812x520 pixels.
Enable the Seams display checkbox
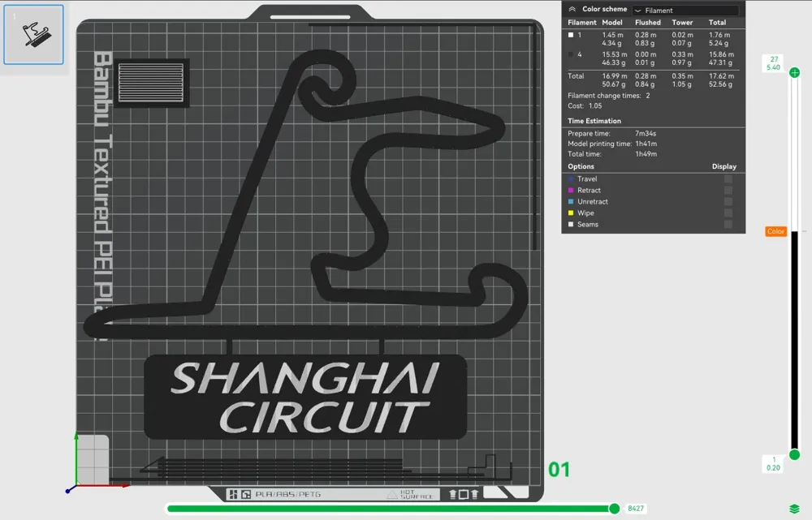728,224
